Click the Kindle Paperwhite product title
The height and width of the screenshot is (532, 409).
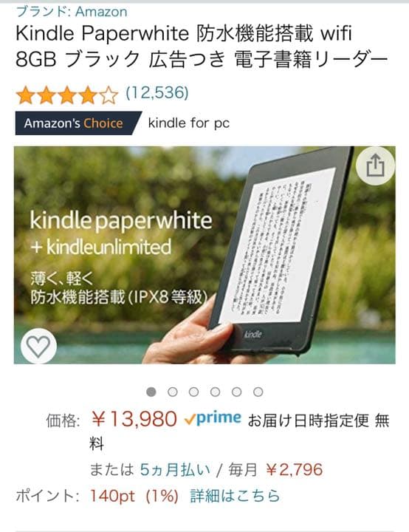pos(202,46)
